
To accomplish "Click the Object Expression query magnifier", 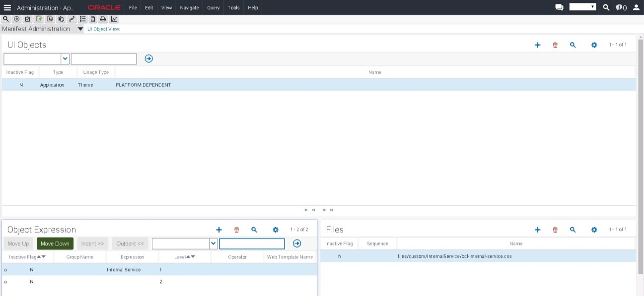I will click(254, 230).
